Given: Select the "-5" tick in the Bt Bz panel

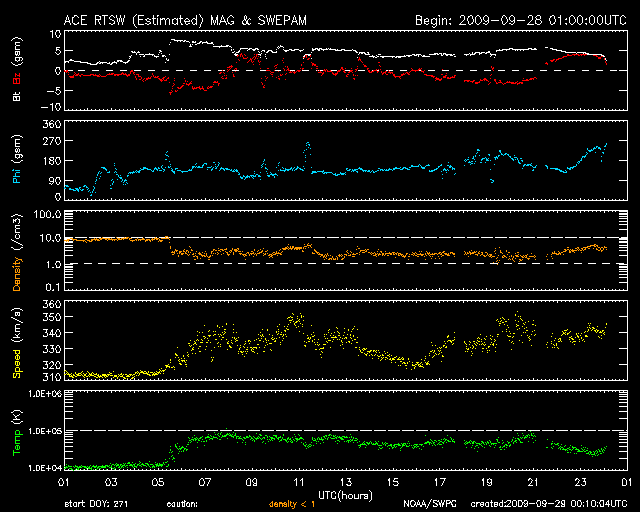Looking at the screenshot, I should point(53,90).
